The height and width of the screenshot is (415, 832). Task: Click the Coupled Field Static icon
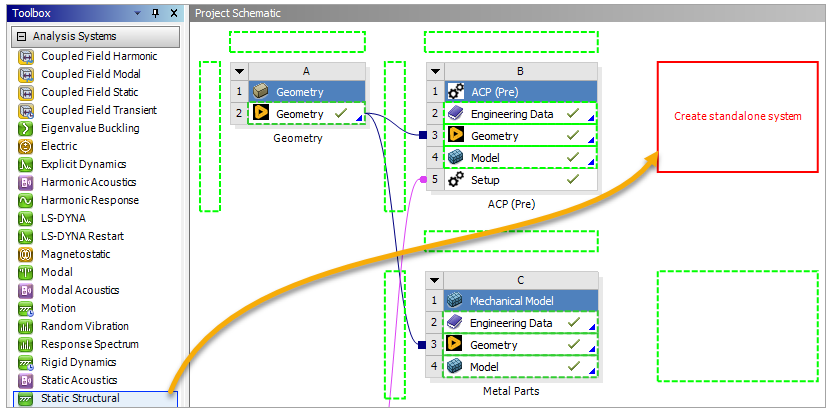pos(25,92)
